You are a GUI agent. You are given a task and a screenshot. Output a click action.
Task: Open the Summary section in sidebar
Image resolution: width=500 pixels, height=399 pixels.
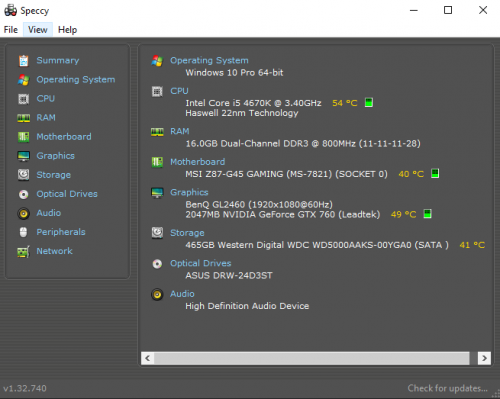pyautogui.click(x=58, y=60)
